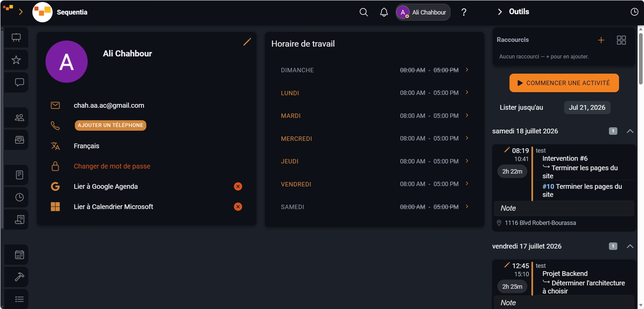The width and height of the screenshot is (644, 309).
Task: Click the help question mark icon
Action: point(464,12)
